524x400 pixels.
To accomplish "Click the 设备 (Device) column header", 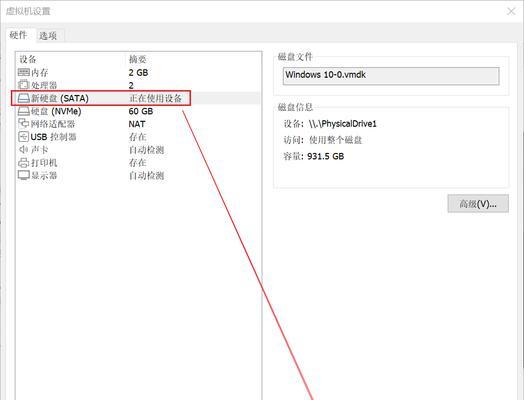I will pyautogui.click(x=28, y=59).
